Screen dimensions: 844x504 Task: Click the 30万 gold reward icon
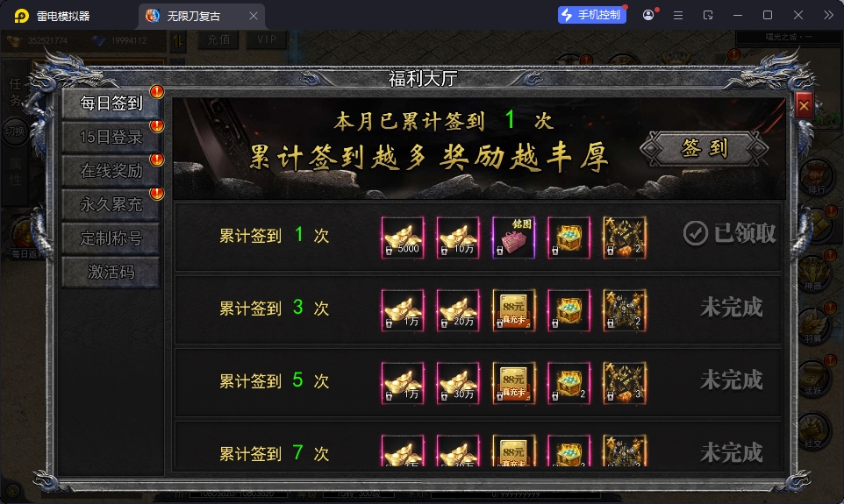point(458,383)
